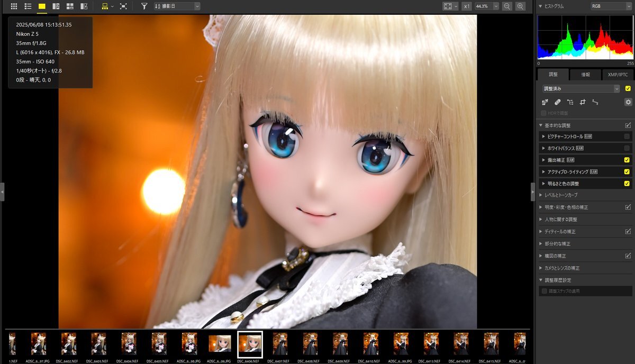Disable the 明るさと色の調整 checkbox

(x=627, y=184)
